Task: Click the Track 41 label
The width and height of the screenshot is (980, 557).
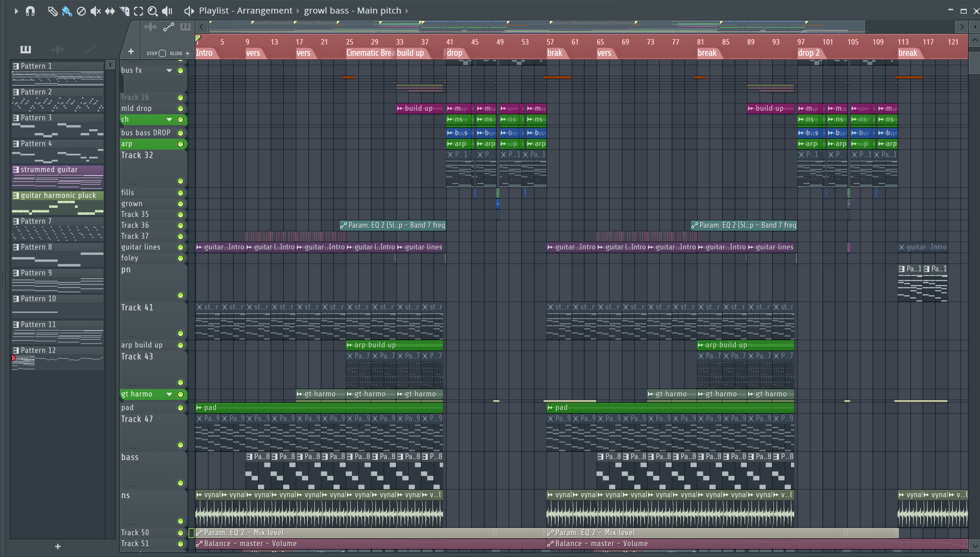Action: [137, 307]
